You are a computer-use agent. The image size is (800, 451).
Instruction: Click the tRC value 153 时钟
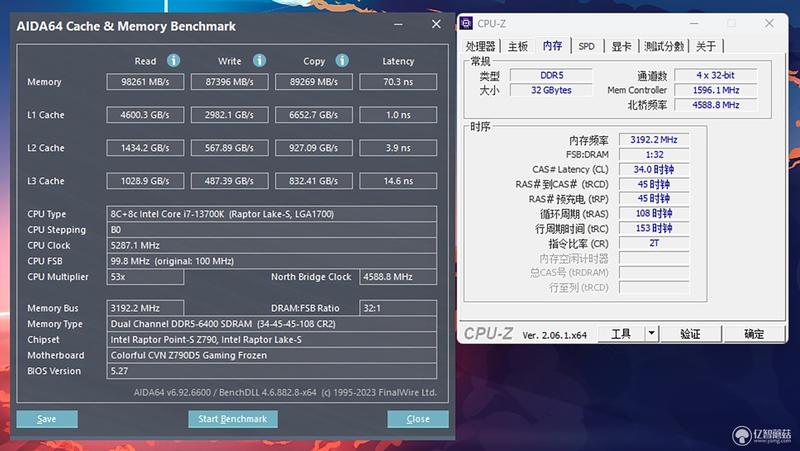click(654, 228)
